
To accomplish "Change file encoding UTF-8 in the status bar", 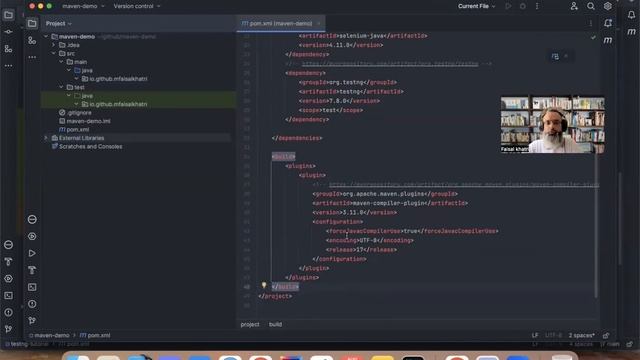I will (553, 336).
